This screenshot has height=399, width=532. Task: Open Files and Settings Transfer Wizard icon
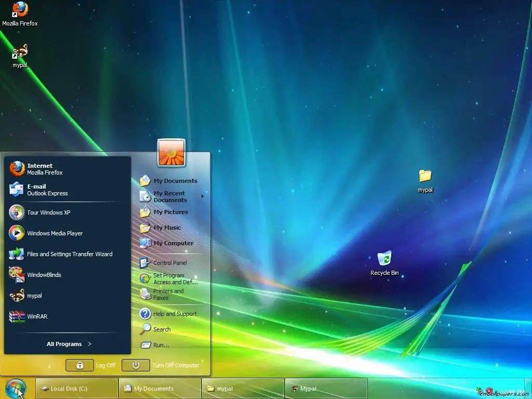(17, 254)
